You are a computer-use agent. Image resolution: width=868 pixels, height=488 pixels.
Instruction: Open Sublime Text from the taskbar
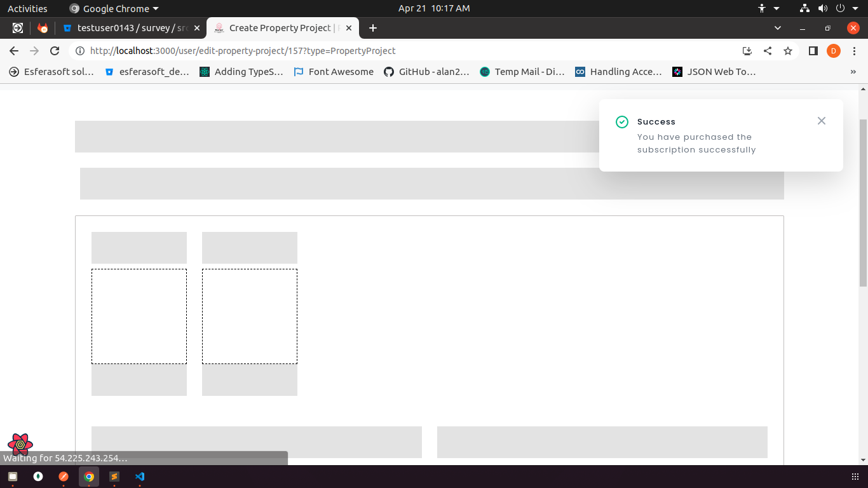click(114, 477)
